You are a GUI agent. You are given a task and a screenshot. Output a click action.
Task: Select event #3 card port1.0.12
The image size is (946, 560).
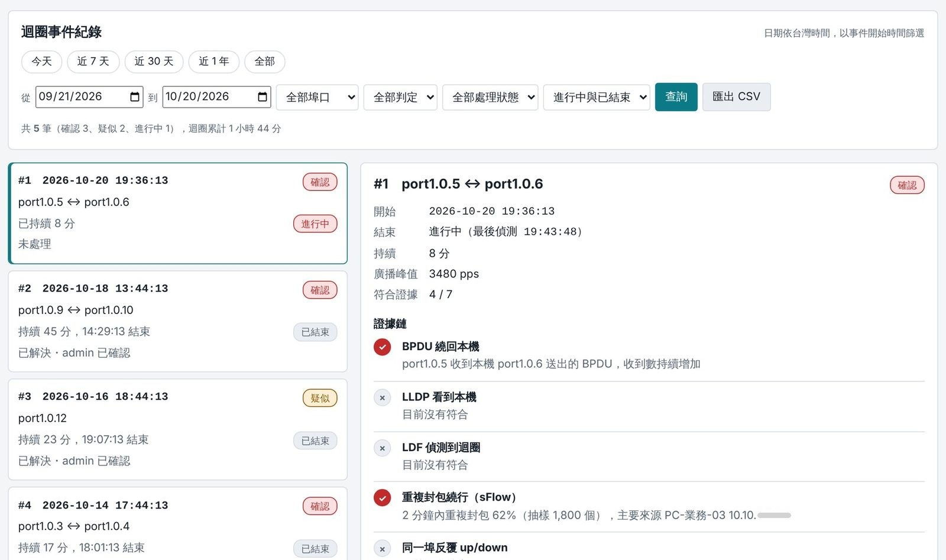[178, 429]
